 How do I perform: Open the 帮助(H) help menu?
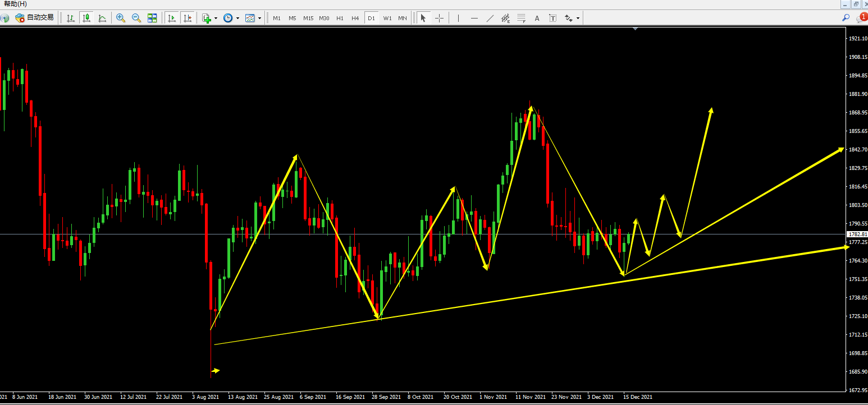click(x=15, y=4)
